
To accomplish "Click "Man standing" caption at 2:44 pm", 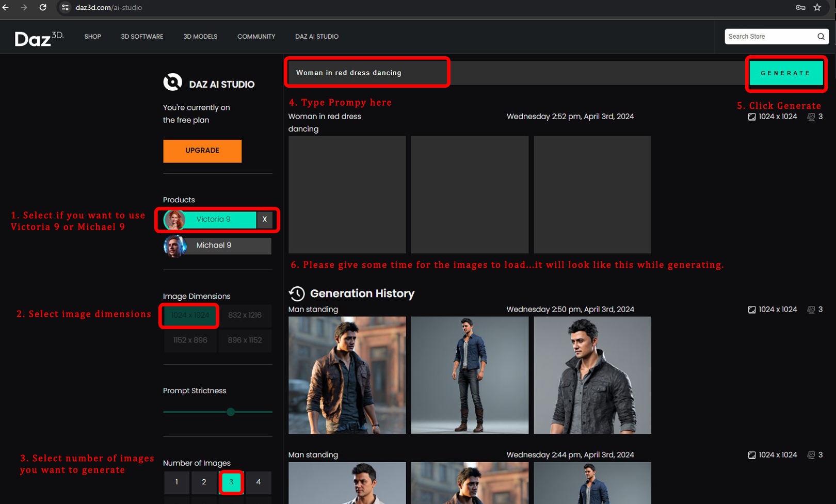I will (x=313, y=455).
